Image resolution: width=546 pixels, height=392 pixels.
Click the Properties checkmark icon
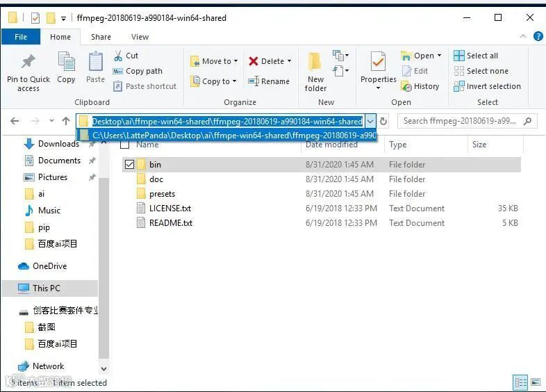click(x=378, y=63)
